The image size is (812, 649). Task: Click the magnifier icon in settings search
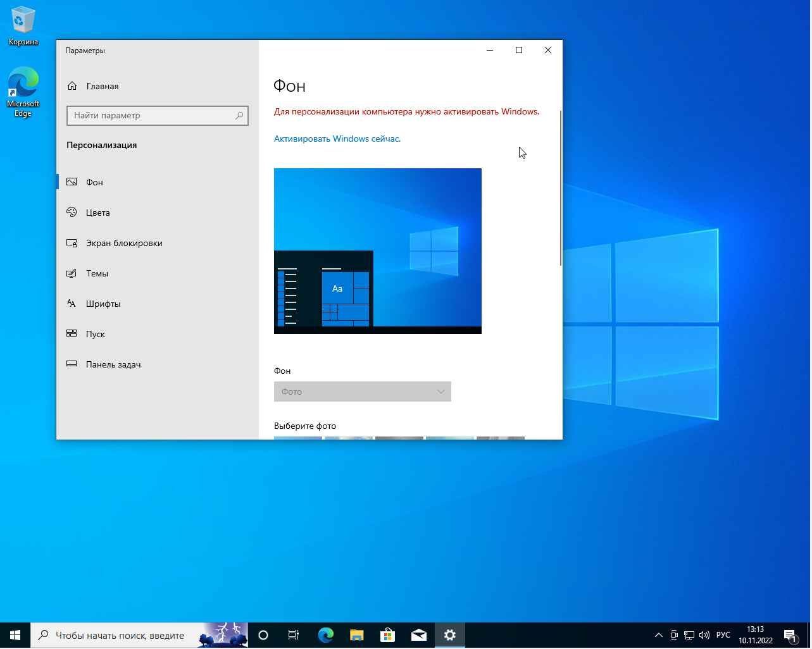(x=239, y=116)
